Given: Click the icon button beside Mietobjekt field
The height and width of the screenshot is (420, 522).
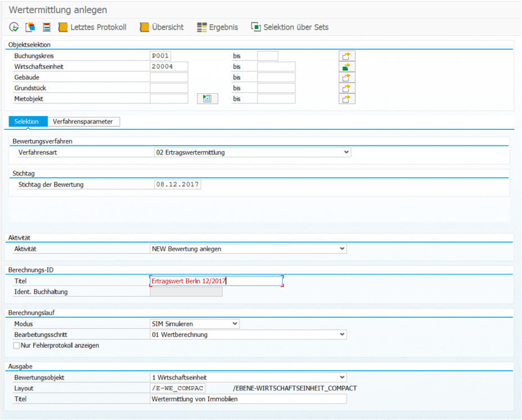Looking at the screenshot, I should [x=207, y=99].
